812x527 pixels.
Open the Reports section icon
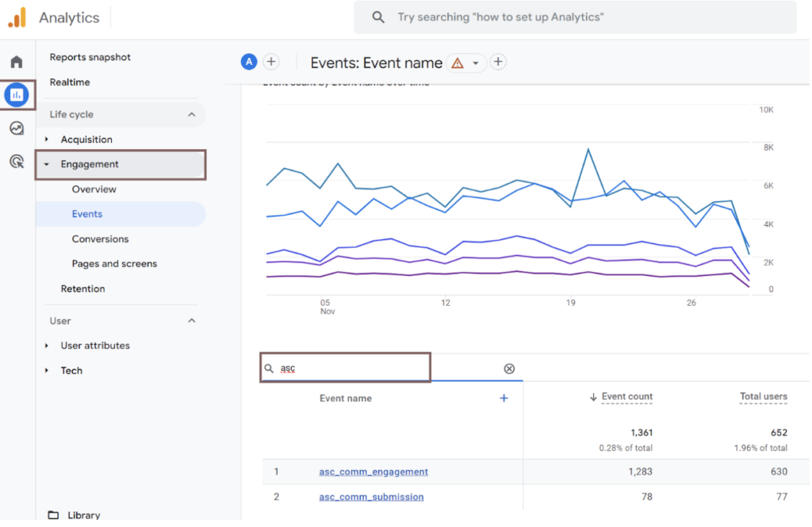(17, 95)
